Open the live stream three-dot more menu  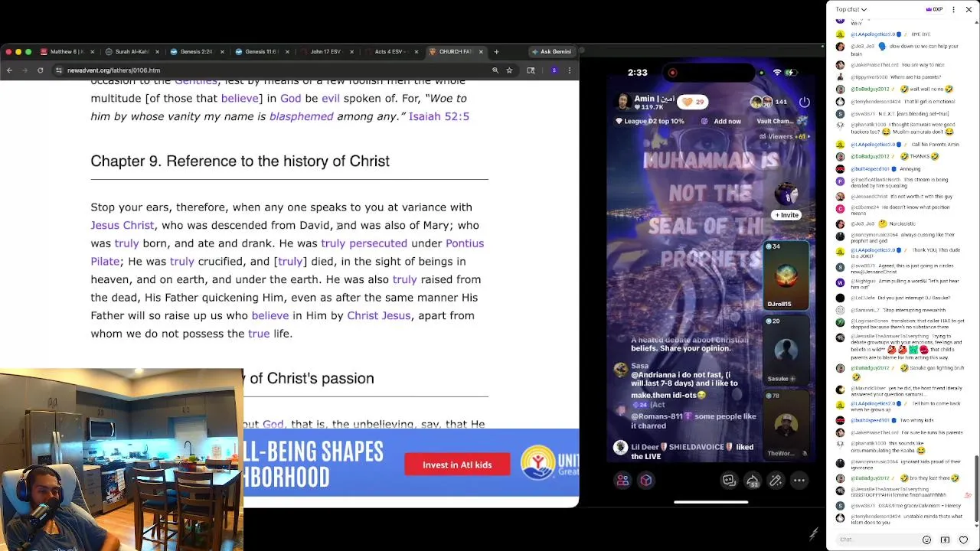click(x=799, y=481)
